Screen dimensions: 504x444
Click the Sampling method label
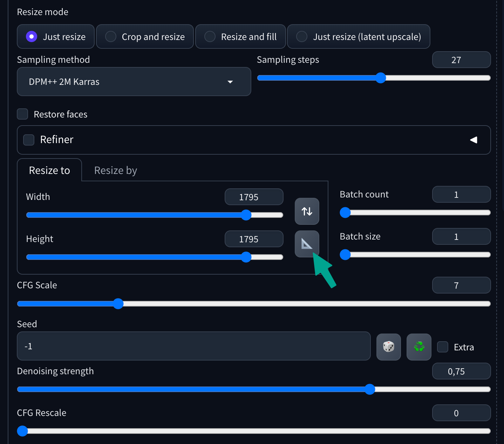point(53,60)
